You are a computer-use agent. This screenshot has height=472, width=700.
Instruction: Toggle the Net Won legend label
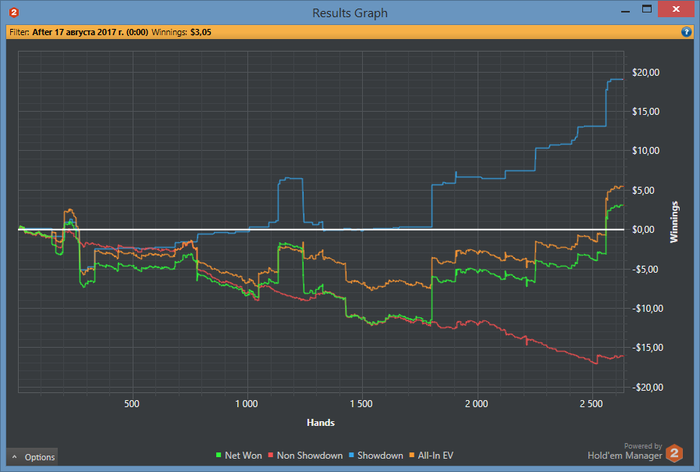[243, 455]
